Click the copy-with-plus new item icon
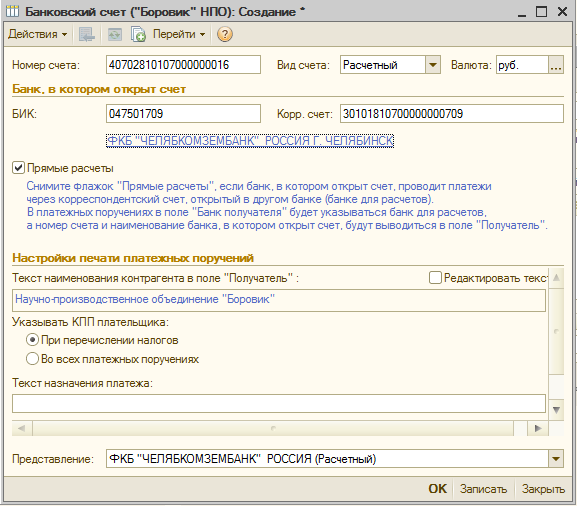The width and height of the screenshot is (577, 506). click(138, 34)
